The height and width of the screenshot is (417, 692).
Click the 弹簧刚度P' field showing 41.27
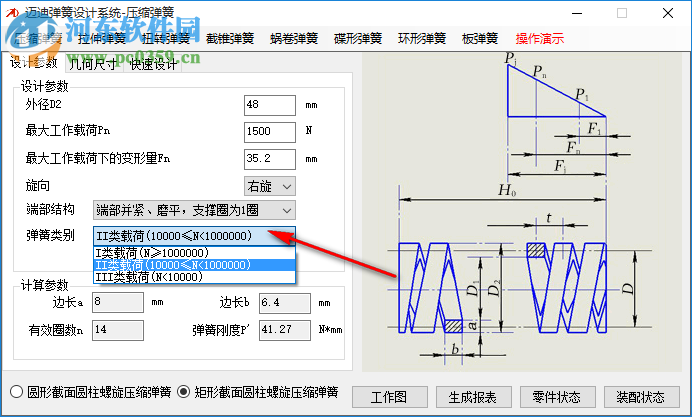click(285, 330)
